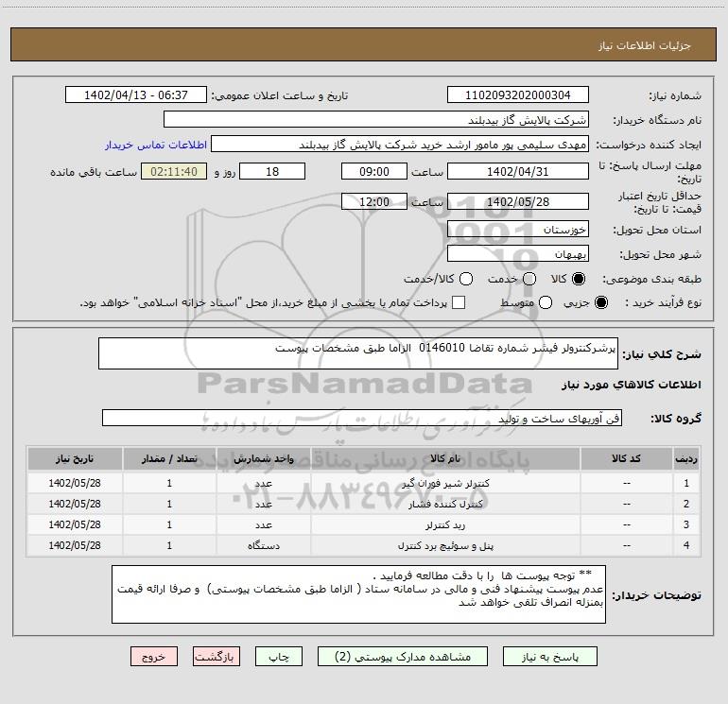This screenshot has height=704, width=728.
Task: Click the ردیف column header
Action: (686, 458)
